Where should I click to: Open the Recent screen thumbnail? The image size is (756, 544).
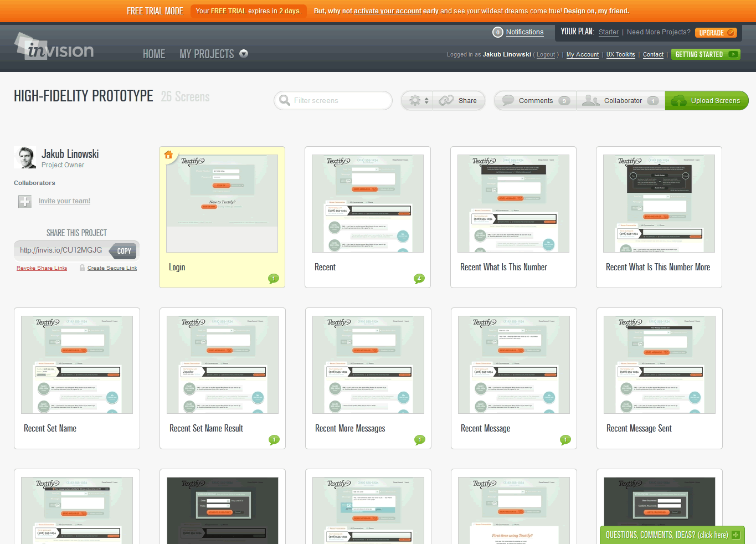[367, 203]
